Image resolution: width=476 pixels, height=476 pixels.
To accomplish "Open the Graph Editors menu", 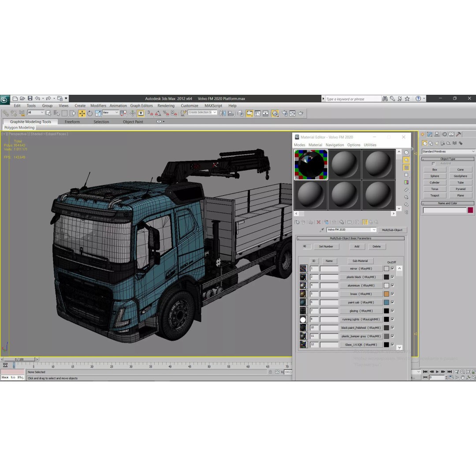I will pyautogui.click(x=141, y=106).
